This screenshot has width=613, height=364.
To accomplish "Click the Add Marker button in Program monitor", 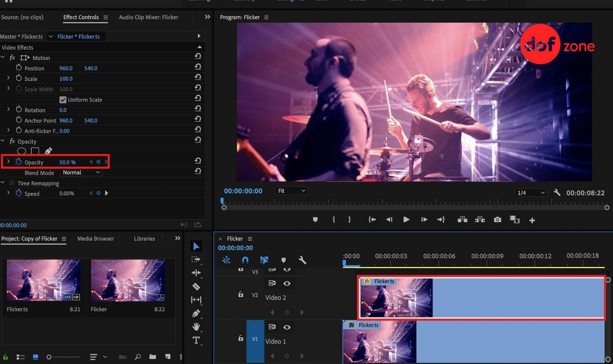I will pyautogui.click(x=315, y=220).
